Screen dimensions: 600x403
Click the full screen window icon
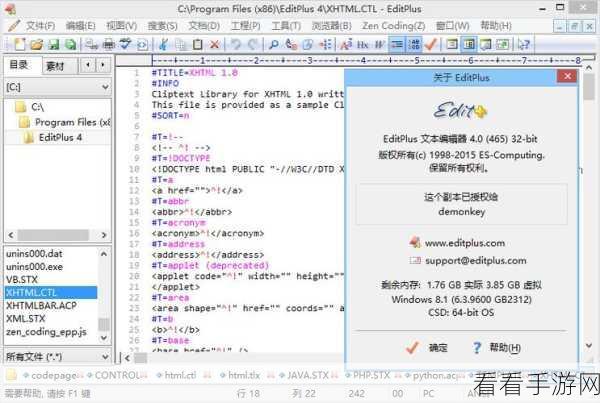click(x=502, y=44)
